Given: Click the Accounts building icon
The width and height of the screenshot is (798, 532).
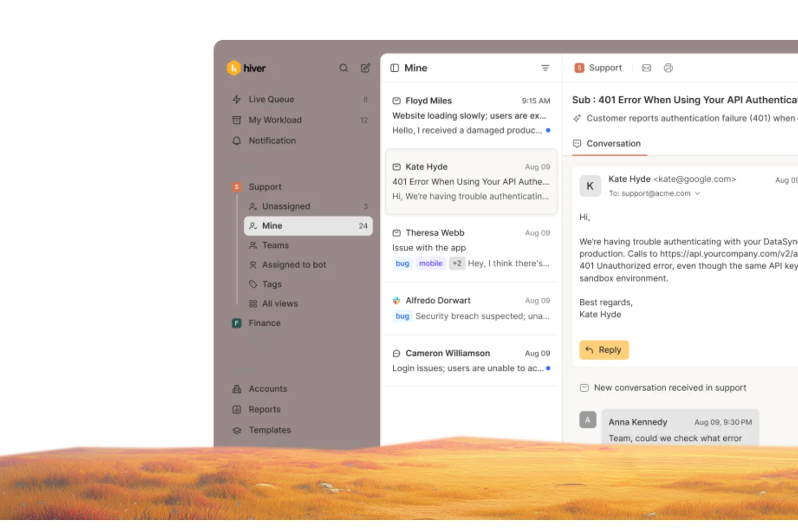Looking at the screenshot, I should tap(236, 389).
